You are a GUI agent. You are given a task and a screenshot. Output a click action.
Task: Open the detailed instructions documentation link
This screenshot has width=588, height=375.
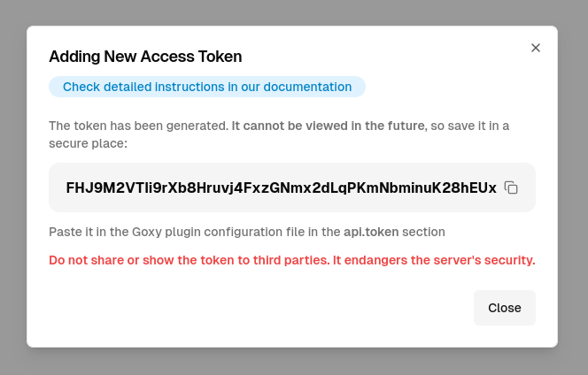pyautogui.click(x=207, y=87)
